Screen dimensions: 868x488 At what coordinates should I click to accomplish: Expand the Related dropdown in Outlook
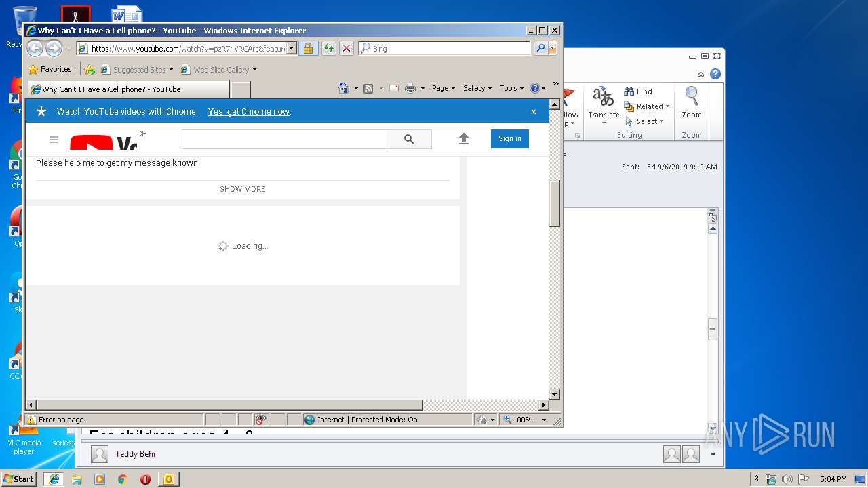(x=667, y=106)
